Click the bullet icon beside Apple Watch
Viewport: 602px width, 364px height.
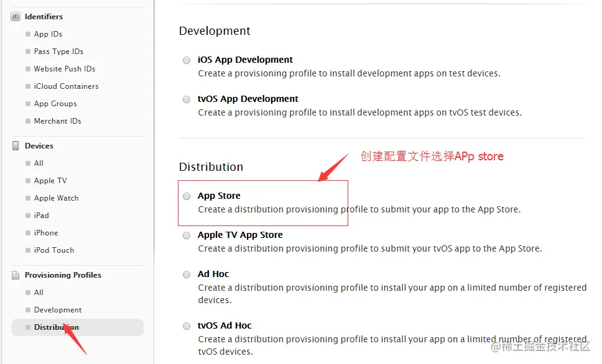point(28,198)
